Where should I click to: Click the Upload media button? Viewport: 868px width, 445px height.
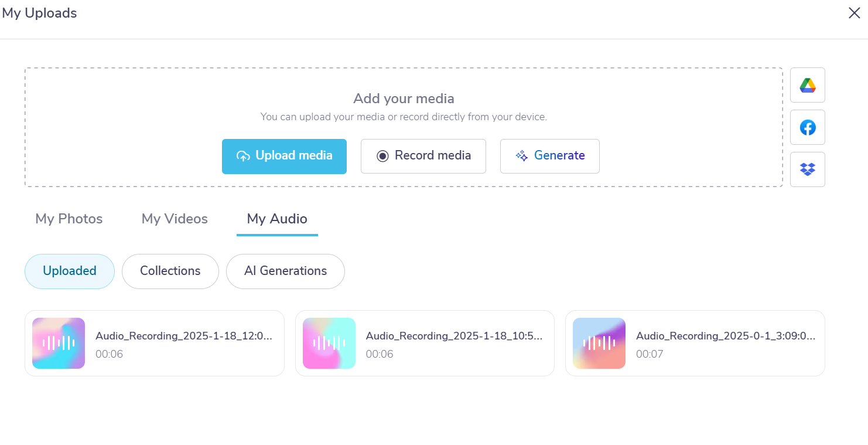pyautogui.click(x=284, y=156)
